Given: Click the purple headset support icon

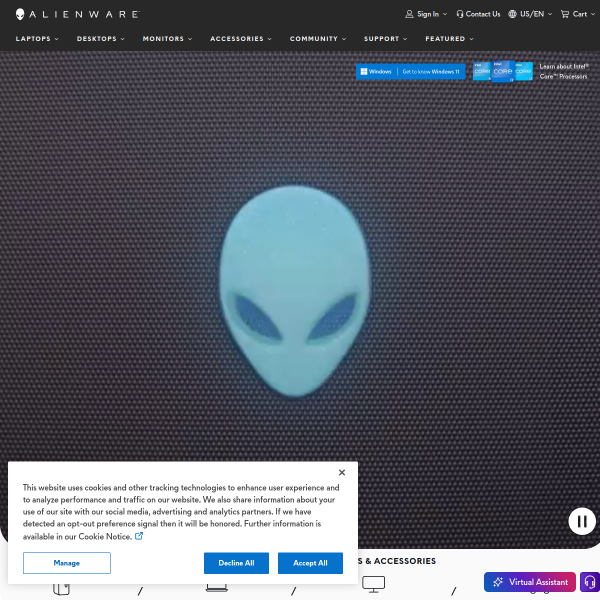Looking at the screenshot, I should (x=590, y=582).
